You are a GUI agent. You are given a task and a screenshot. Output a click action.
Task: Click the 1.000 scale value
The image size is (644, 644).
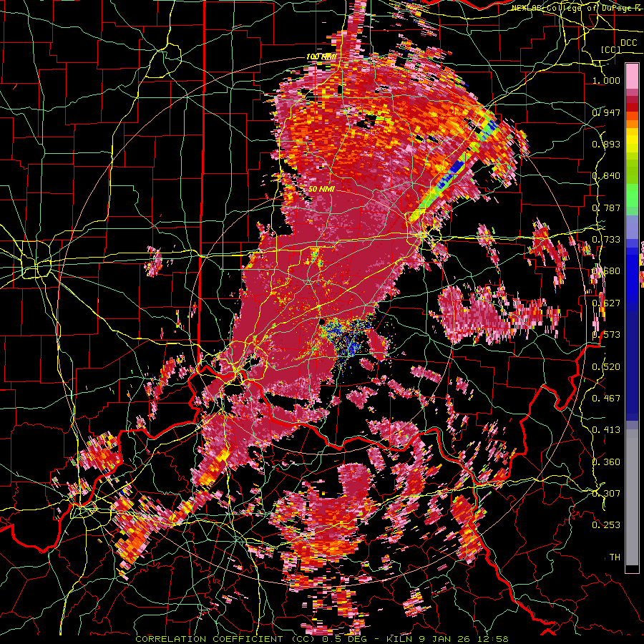click(606, 80)
